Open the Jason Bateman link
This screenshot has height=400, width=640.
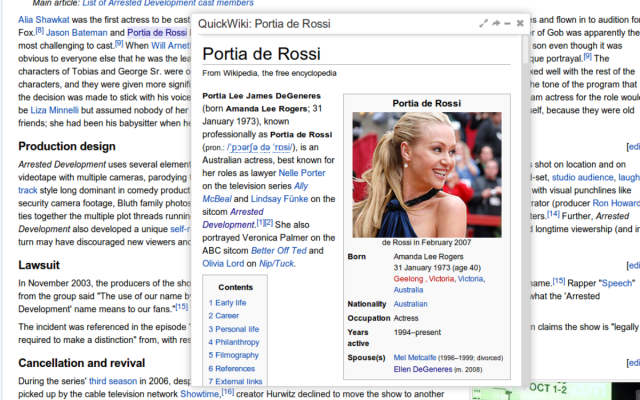76,33
